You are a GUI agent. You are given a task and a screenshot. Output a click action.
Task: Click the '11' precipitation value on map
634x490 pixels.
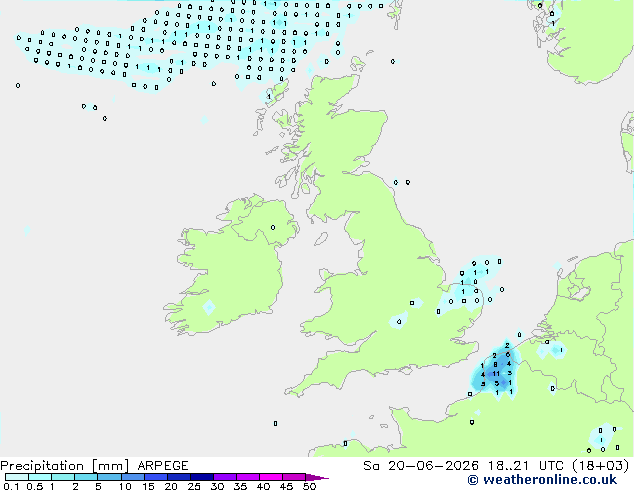[496, 374]
